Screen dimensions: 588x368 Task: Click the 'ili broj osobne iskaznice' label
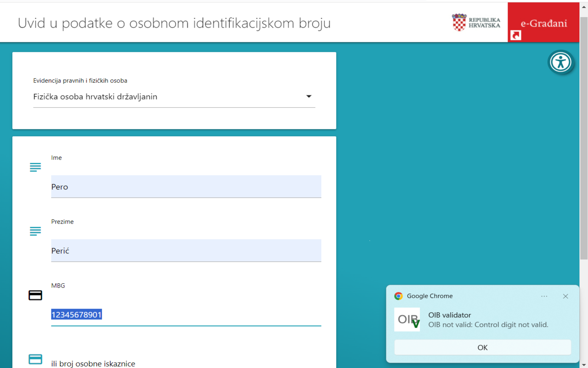(93, 363)
